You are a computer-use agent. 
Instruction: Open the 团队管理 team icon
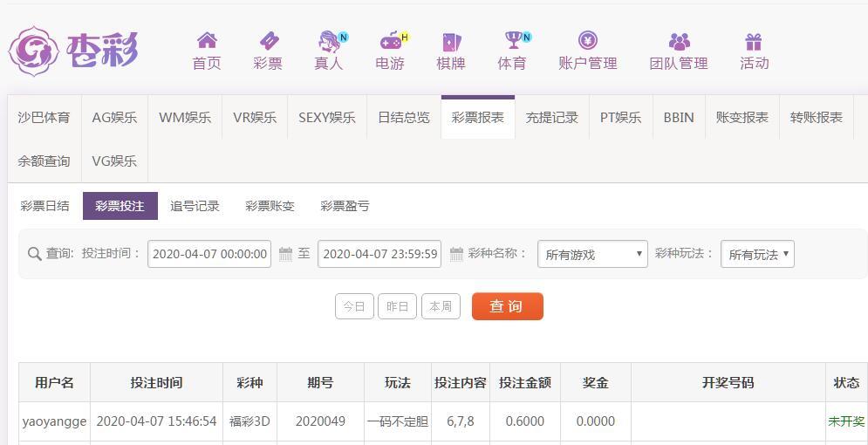pyautogui.click(x=679, y=42)
